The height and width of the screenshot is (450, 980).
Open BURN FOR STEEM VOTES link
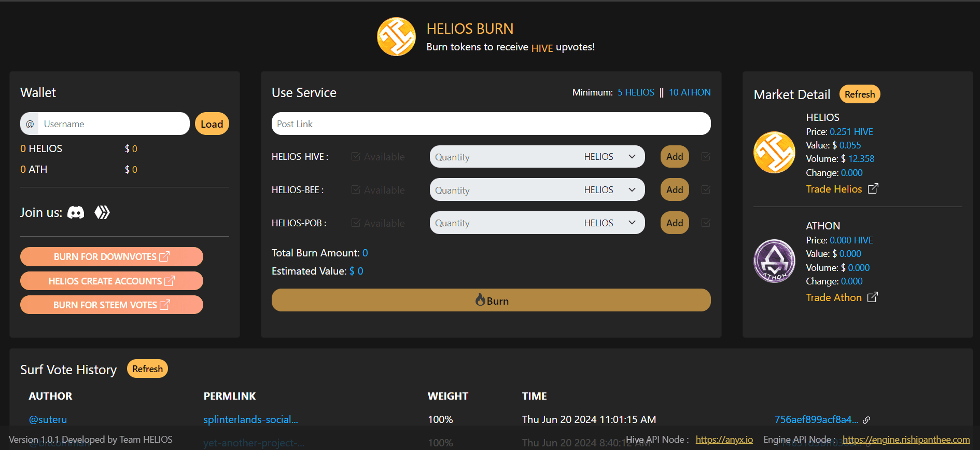(111, 305)
